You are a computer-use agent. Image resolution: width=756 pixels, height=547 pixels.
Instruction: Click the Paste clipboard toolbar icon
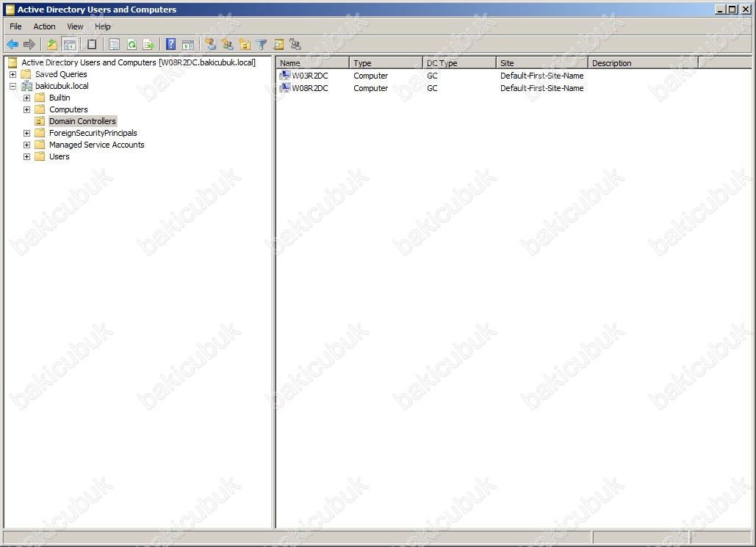[x=92, y=44]
